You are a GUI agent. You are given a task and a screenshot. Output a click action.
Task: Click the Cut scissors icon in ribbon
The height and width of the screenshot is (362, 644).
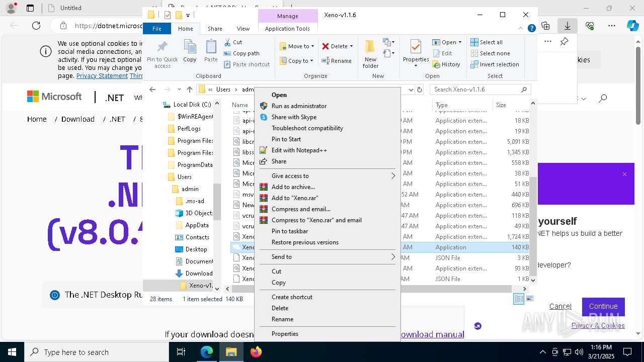(227, 42)
